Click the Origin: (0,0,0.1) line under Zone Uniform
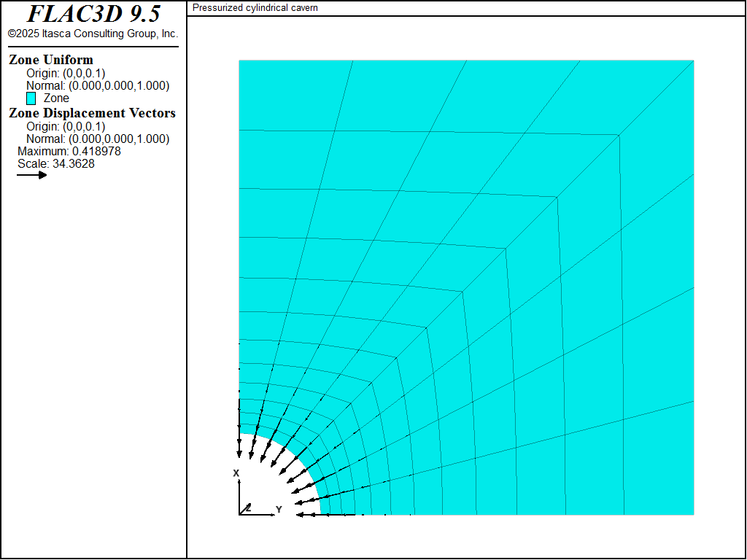Viewport: 747px width, 560px height. click(x=66, y=74)
